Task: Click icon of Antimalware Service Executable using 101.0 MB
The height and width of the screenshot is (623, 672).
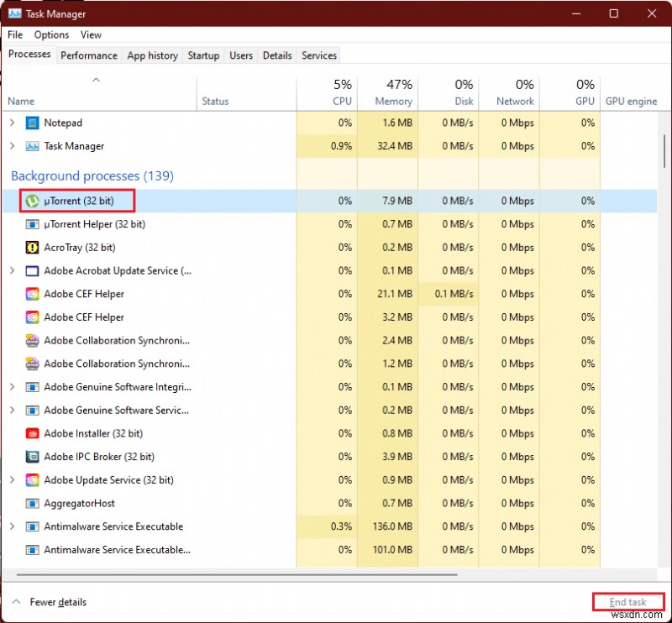Action: point(32,550)
